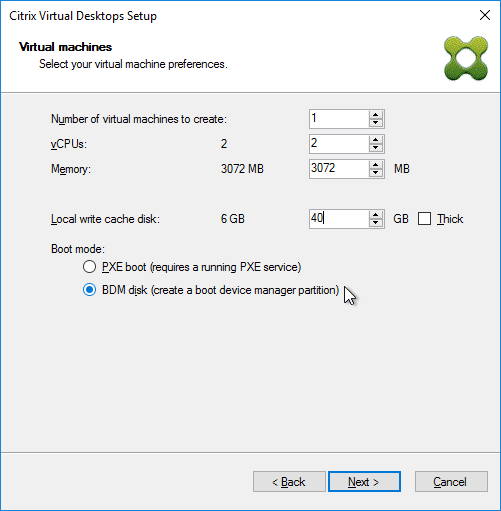Decrease number of virtual machines with down arrow
This screenshot has height=511, width=501.
coord(376,123)
